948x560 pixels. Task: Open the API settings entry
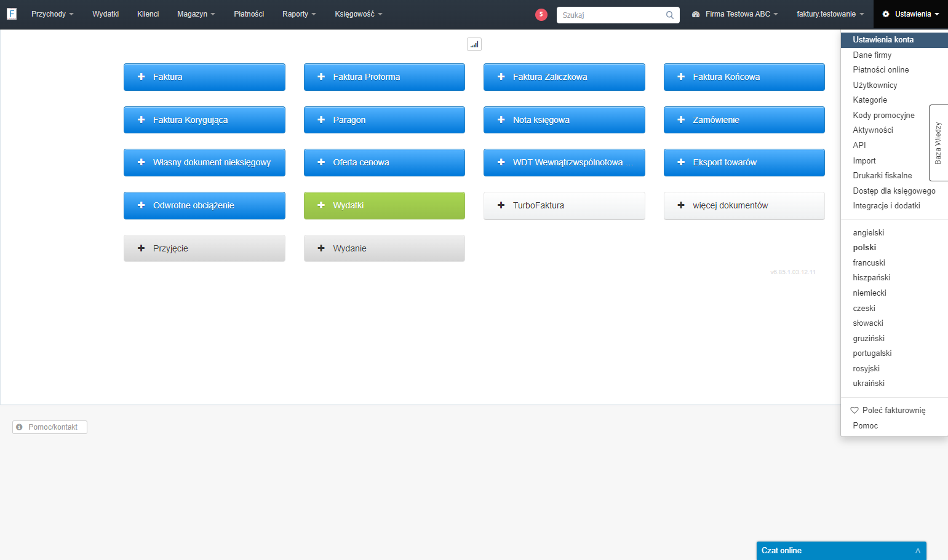[859, 146]
